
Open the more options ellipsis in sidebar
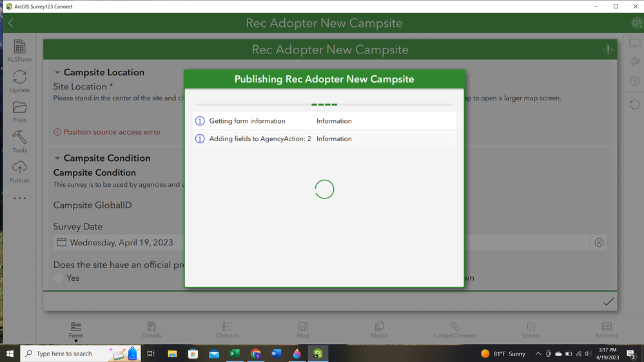pyautogui.click(x=19, y=198)
